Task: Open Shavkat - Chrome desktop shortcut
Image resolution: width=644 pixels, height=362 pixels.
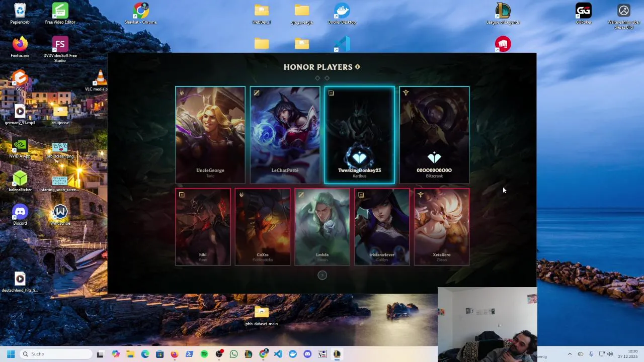Action: tap(141, 14)
